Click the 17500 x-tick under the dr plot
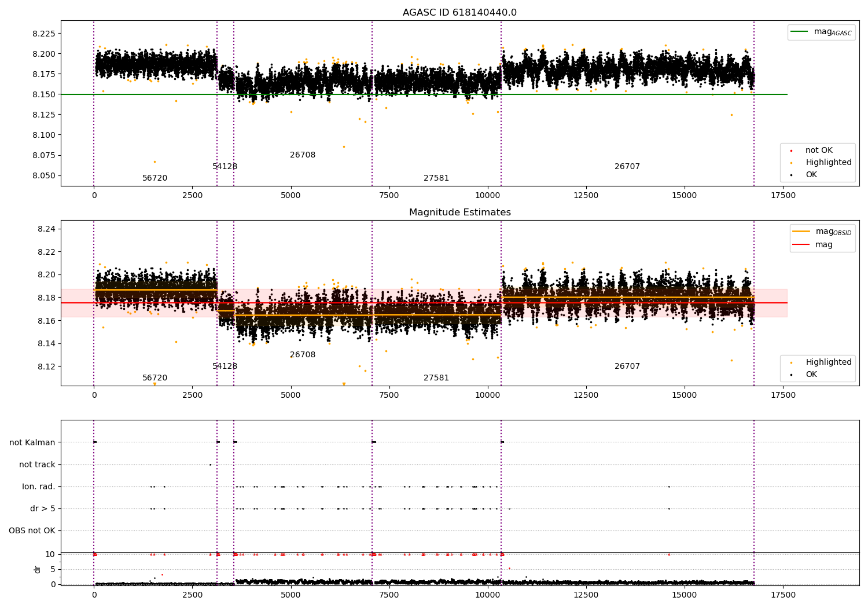Screen dimensions: 868x608 tap(783, 595)
